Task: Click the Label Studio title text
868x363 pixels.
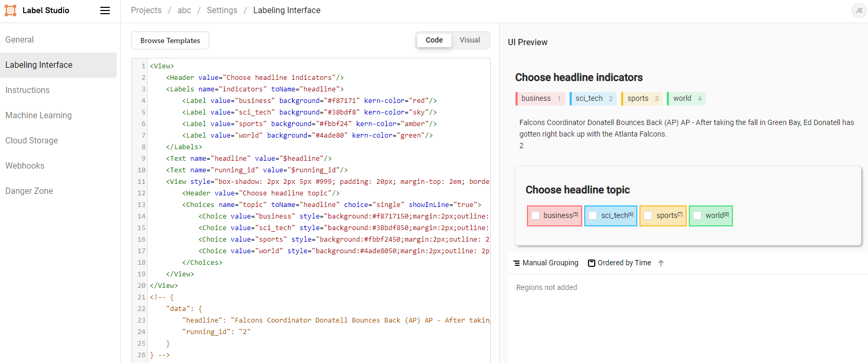Action: tap(46, 11)
